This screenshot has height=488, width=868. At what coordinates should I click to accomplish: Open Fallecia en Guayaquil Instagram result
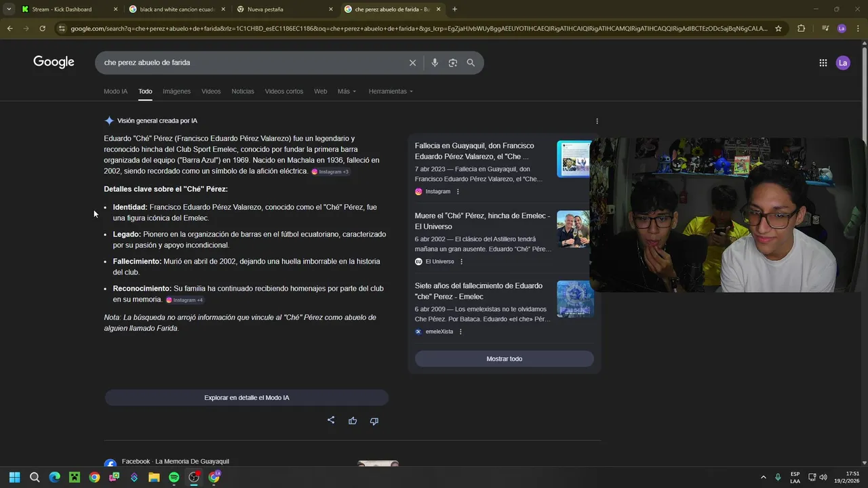tap(475, 151)
